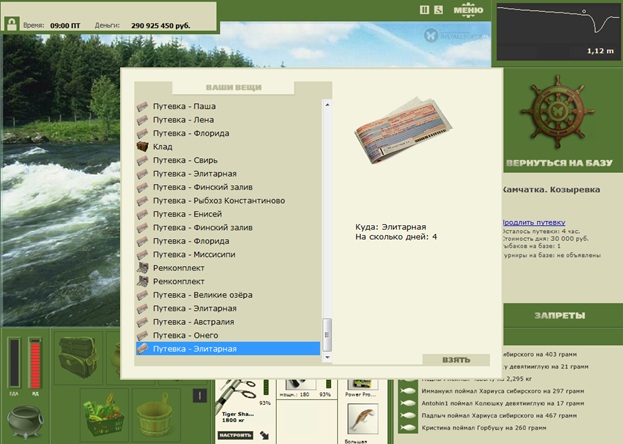
Task: Open the МЕНЮ menu
Action: point(468,10)
